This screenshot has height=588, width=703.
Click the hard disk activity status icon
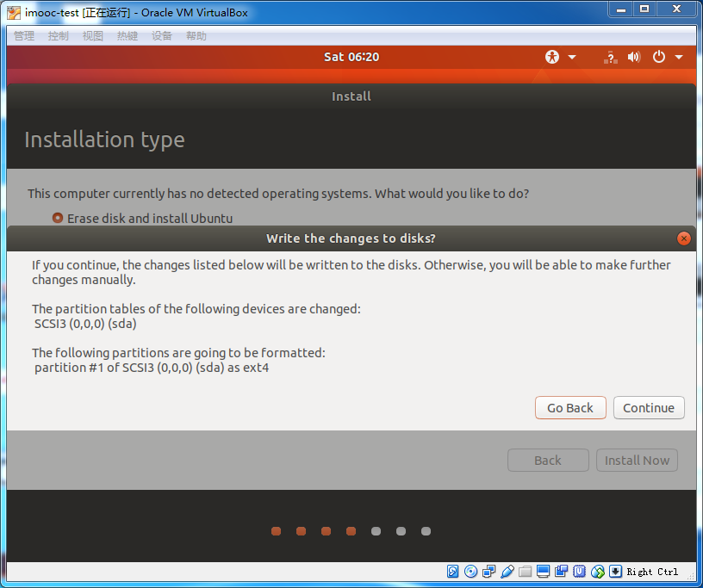coord(453,572)
